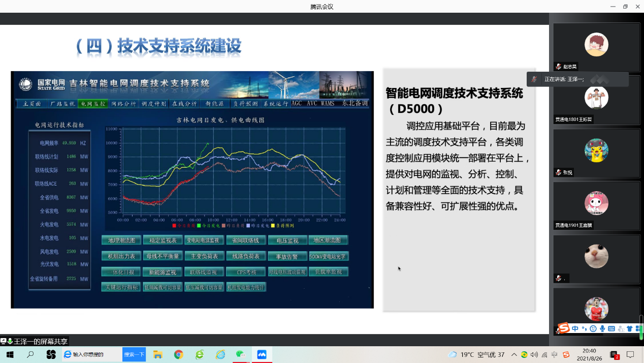
Task: Open the notification center in the system tray
Action: point(631,354)
